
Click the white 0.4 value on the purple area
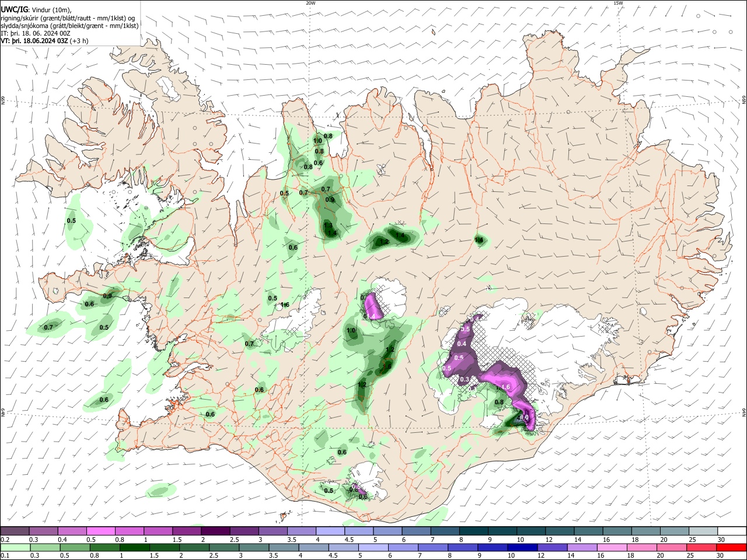(x=462, y=344)
